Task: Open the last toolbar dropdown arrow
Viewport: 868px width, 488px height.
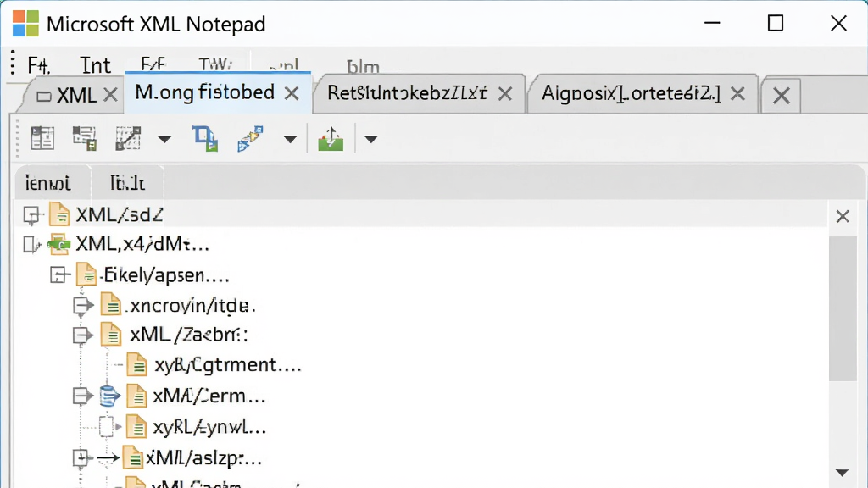Action: click(x=371, y=139)
